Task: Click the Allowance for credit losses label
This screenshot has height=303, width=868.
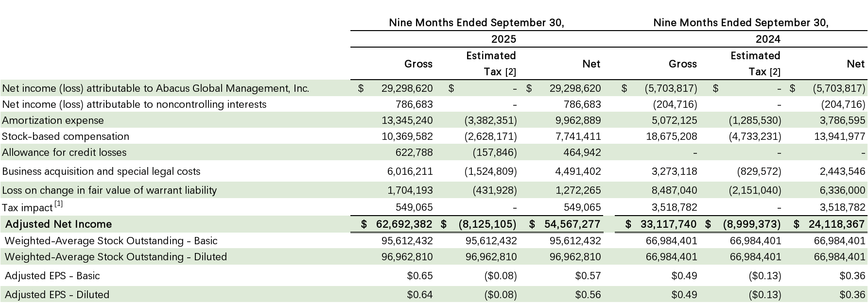Action: pyautogui.click(x=64, y=152)
